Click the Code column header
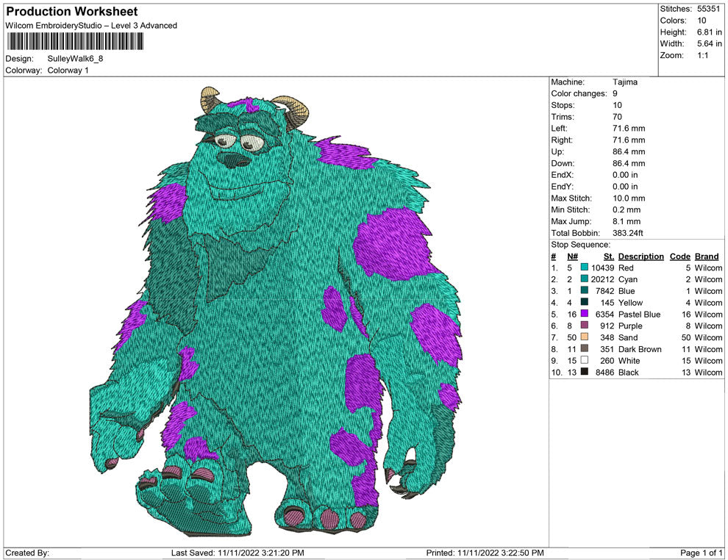Screen dimensions: 728x560 (679, 256)
